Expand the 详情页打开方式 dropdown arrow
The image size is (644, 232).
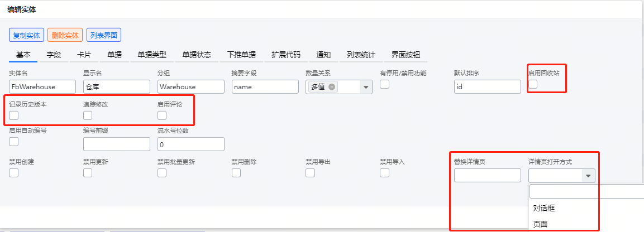coord(588,176)
